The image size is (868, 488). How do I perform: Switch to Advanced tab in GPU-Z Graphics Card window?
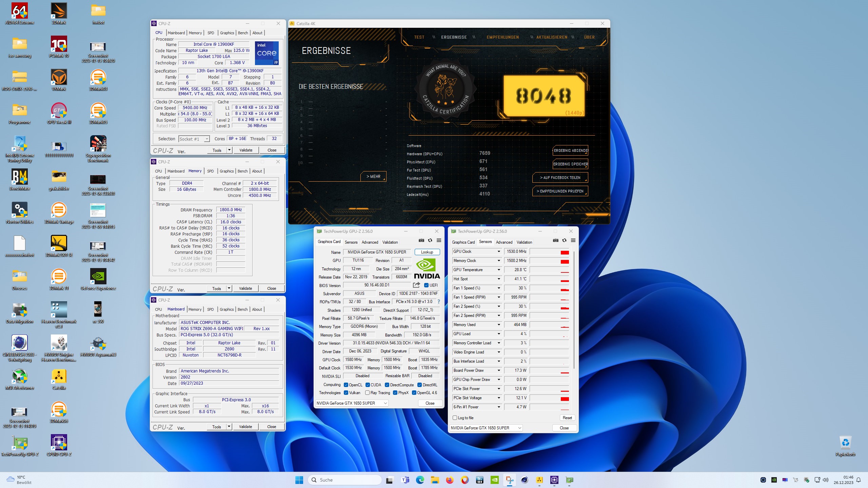click(x=370, y=242)
